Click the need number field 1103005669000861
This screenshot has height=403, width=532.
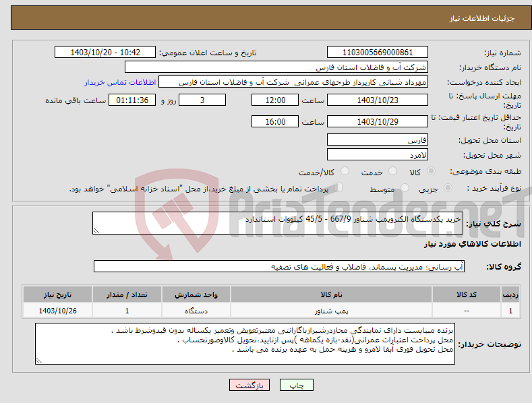(378, 53)
